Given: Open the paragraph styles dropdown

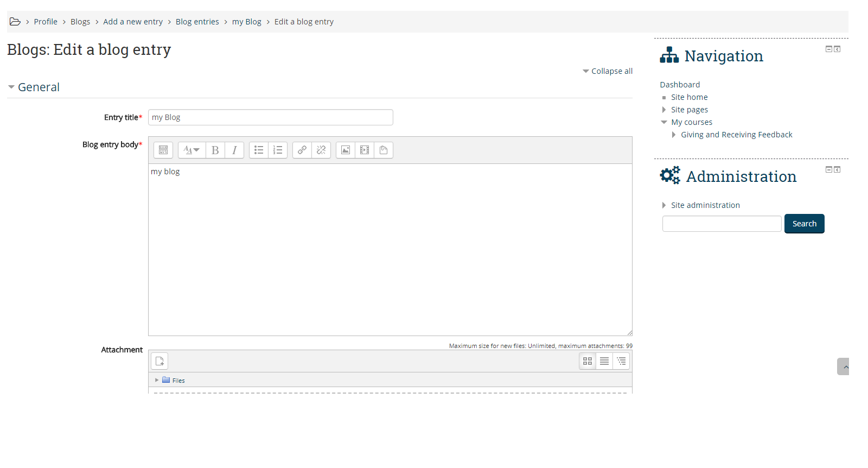Looking at the screenshot, I should tap(192, 150).
